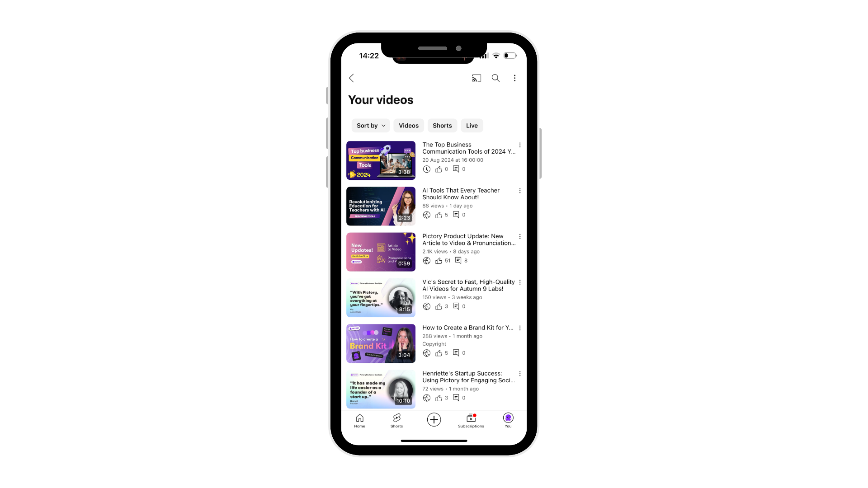Tap the create plus button
The image size is (868, 488).
[434, 420]
